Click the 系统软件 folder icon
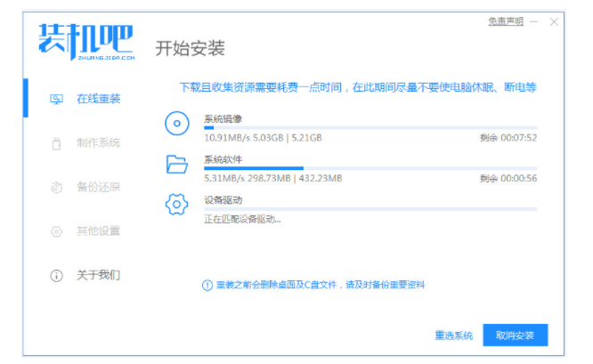 (176, 164)
